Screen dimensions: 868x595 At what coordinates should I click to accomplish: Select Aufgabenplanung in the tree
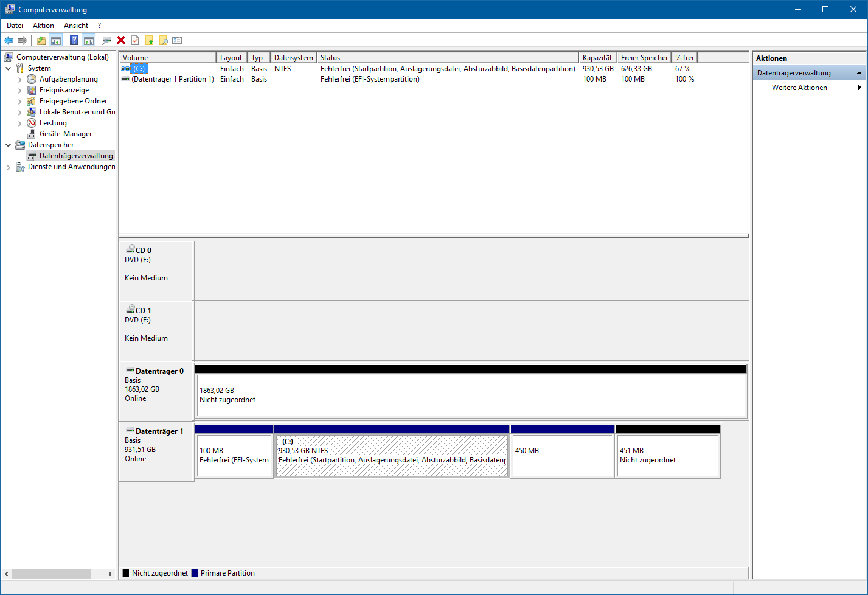pos(69,79)
